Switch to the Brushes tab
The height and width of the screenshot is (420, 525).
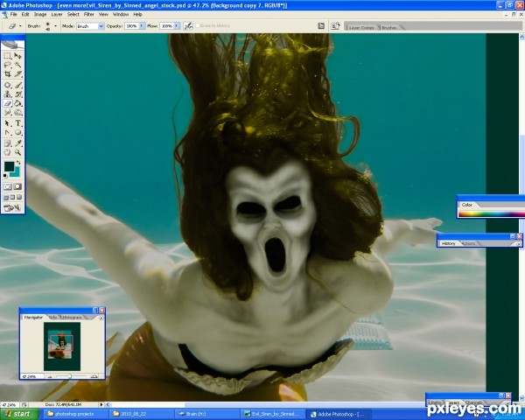click(x=389, y=27)
